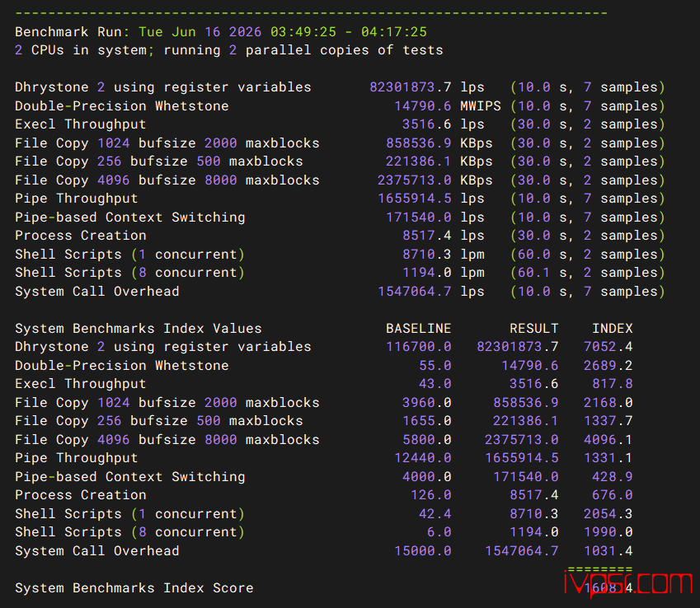The height and width of the screenshot is (608, 700).
Task: Click the Whetstone index 2689.2
Action: pyautogui.click(x=608, y=365)
